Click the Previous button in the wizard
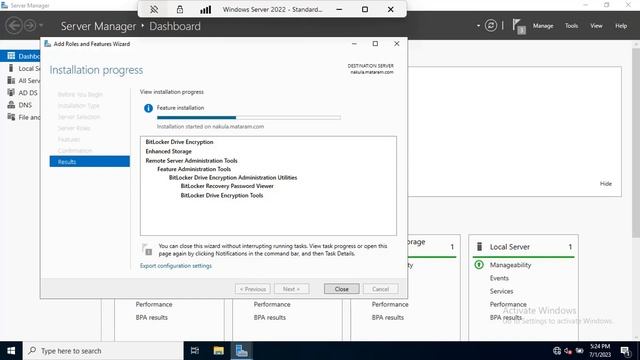640x360 pixels. coord(253,289)
